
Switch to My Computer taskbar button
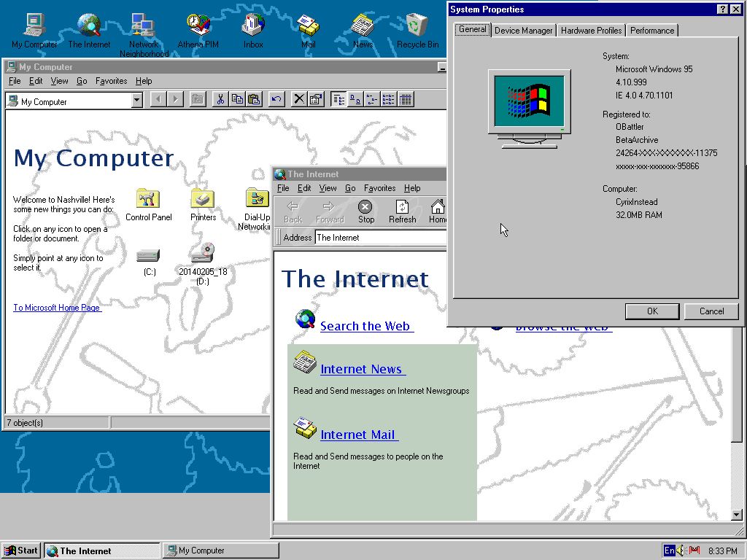tap(221, 551)
